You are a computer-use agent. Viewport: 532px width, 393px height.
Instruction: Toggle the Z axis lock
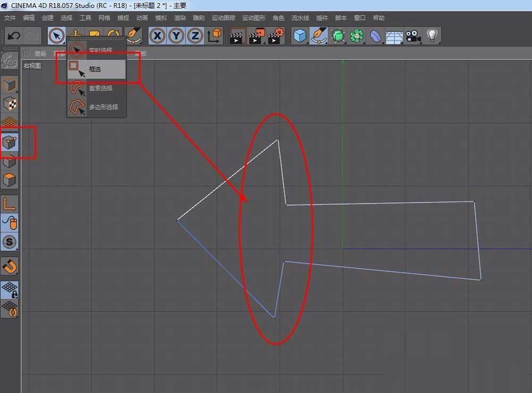195,36
